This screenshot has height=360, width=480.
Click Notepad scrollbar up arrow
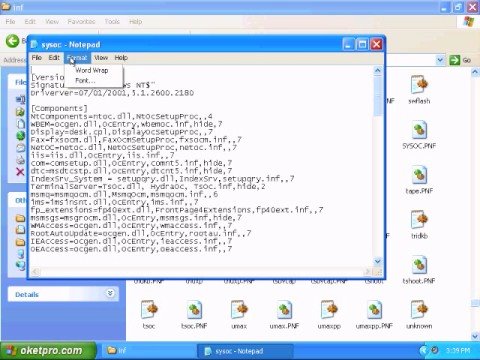377,70
